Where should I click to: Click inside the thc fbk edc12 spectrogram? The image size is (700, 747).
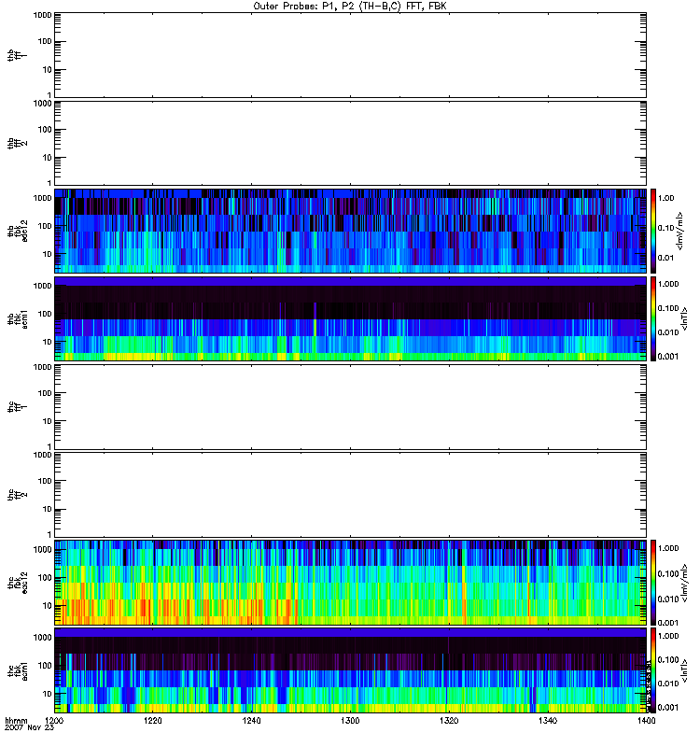[350, 581]
